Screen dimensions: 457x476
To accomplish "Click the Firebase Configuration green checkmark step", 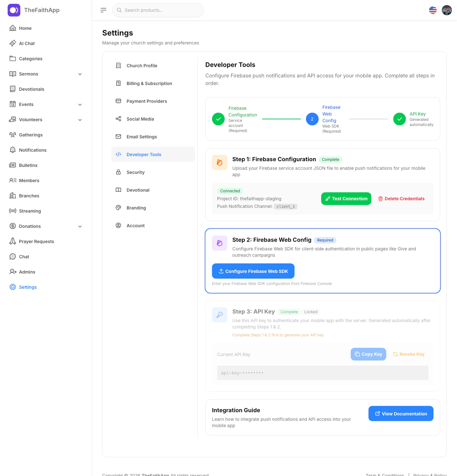I will 218,119.
